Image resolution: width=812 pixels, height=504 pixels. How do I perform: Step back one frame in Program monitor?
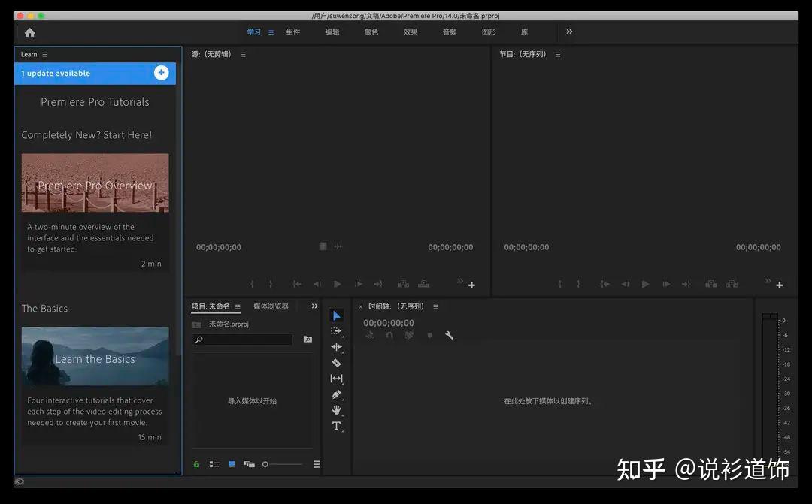(625, 284)
